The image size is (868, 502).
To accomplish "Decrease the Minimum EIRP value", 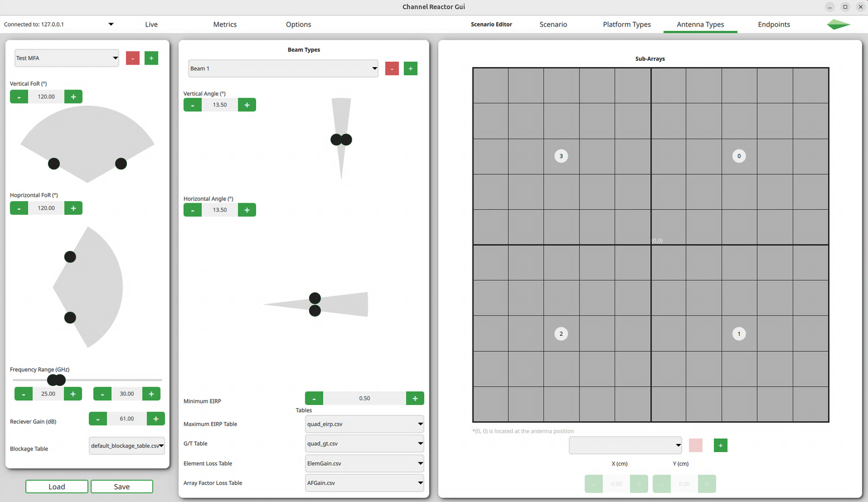I will [x=314, y=398].
